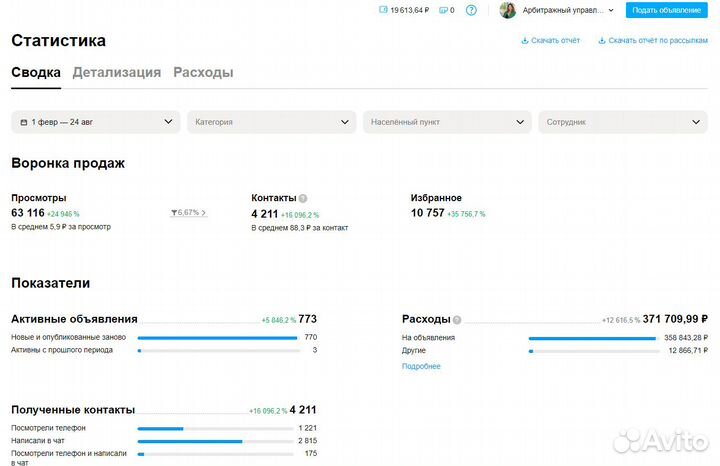Open help via the question mark icon

click(472, 10)
